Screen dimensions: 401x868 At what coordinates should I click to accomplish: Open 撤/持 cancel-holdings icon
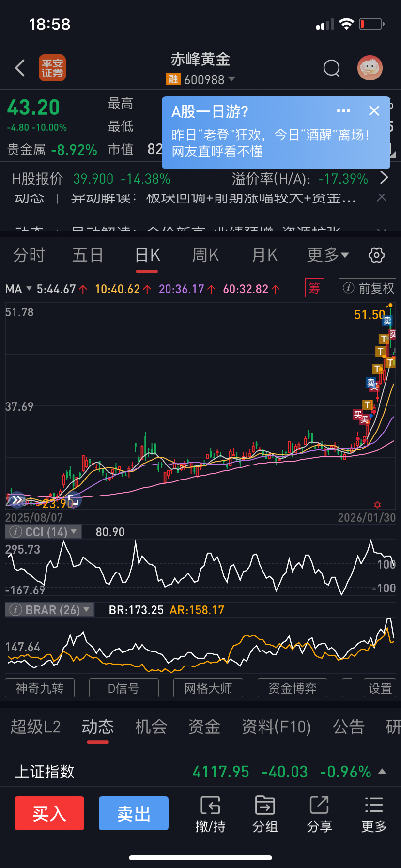[x=210, y=814]
